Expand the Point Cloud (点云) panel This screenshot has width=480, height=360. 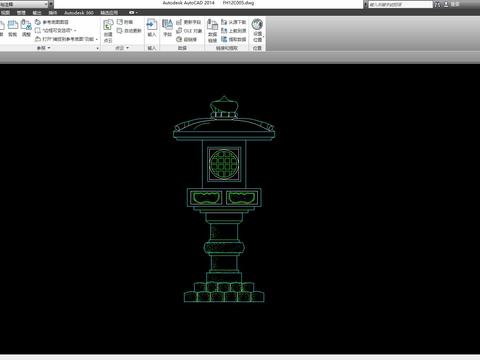click(122, 48)
